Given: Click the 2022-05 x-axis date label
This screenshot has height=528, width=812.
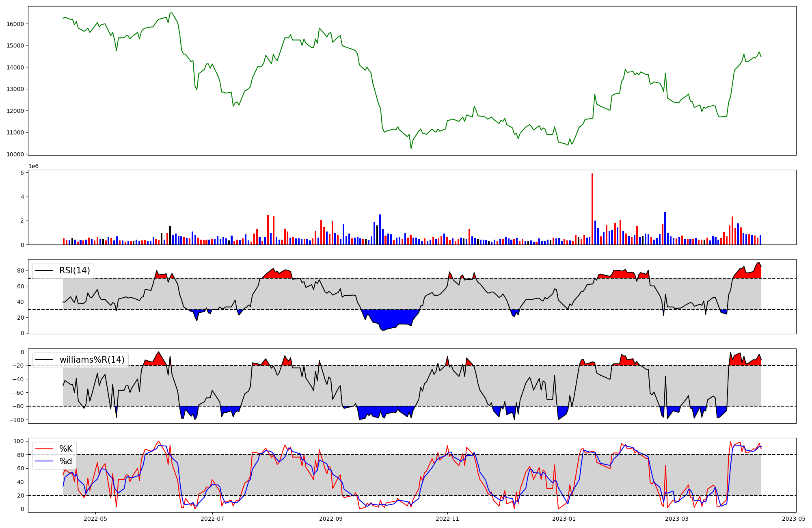Looking at the screenshot, I should [x=95, y=519].
